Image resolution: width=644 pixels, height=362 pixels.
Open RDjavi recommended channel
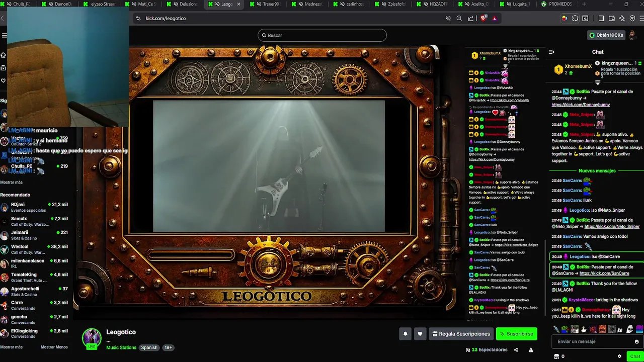tap(34, 207)
